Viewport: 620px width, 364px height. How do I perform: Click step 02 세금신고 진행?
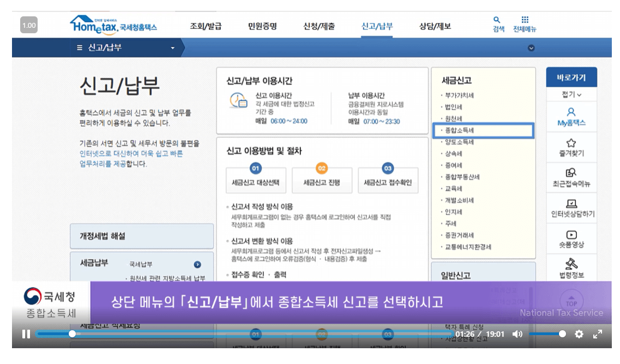tap(322, 180)
